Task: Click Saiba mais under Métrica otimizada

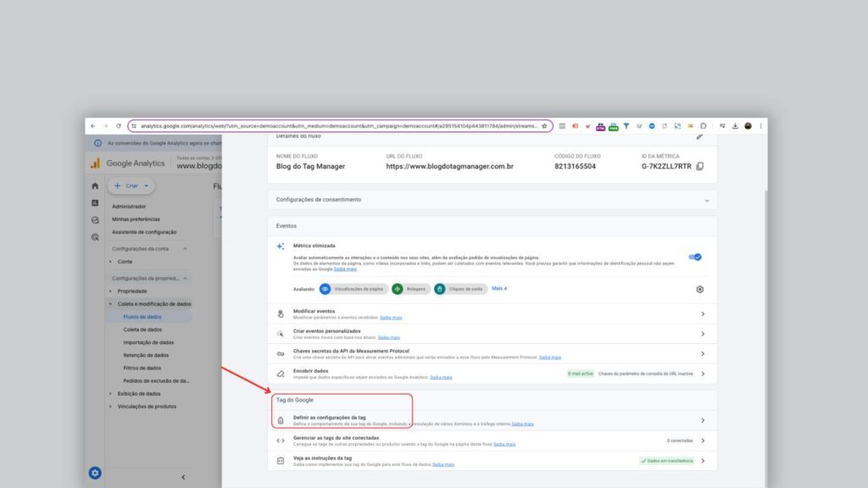Action: click(x=345, y=269)
